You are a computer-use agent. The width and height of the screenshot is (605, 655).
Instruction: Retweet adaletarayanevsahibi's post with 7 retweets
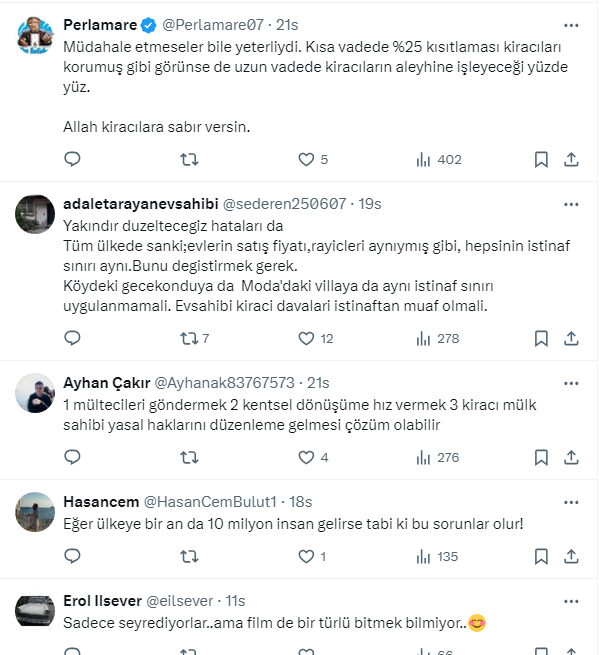tap(188, 339)
